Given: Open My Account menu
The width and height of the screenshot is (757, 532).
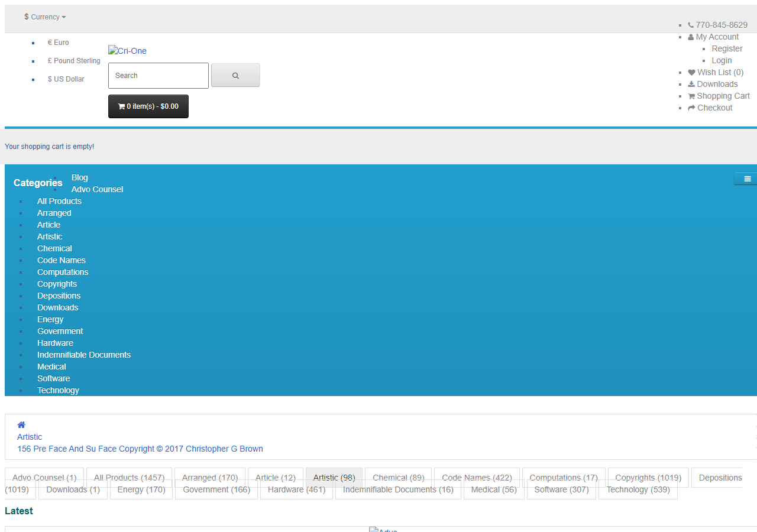Looking at the screenshot, I should 713,37.
